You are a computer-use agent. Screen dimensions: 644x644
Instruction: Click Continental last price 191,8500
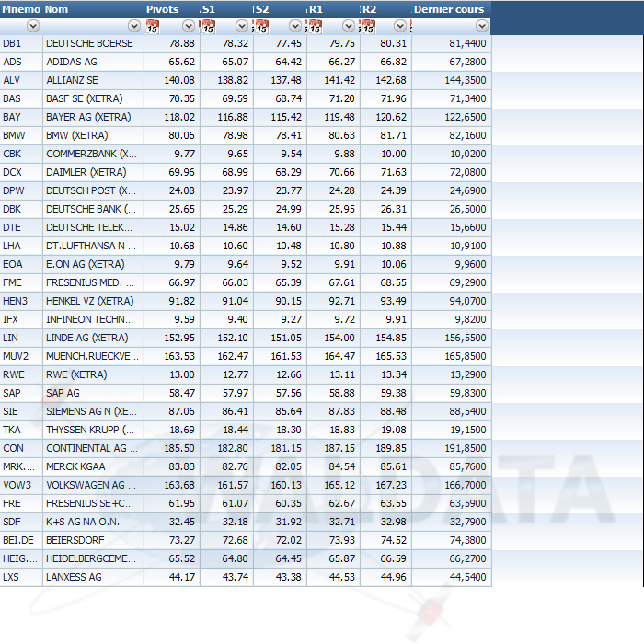point(452,449)
